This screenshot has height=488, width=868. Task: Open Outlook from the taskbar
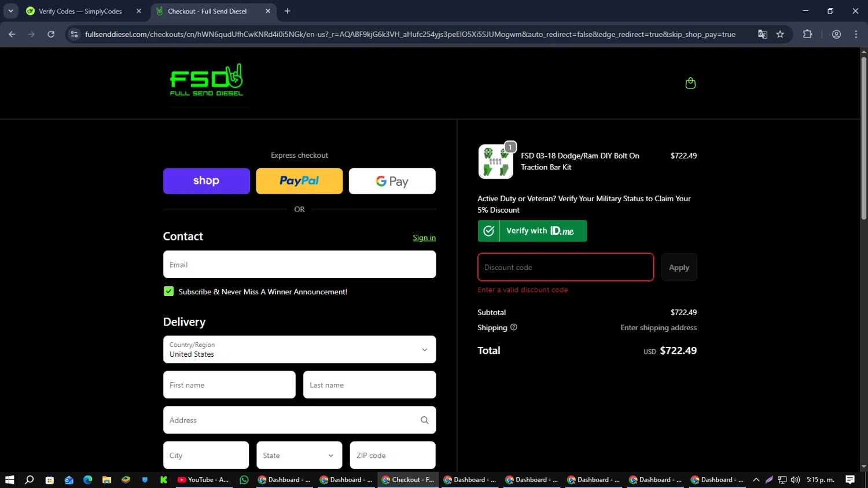(x=69, y=480)
